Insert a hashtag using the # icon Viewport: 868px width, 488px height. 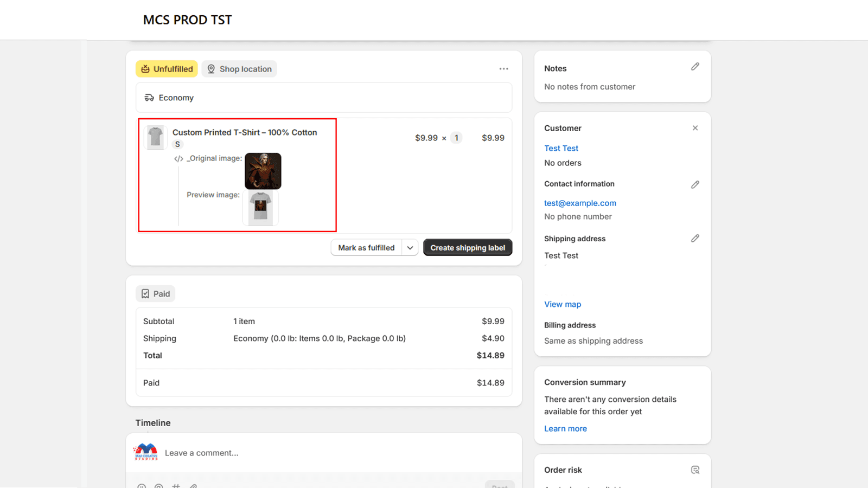coord(176,486)
